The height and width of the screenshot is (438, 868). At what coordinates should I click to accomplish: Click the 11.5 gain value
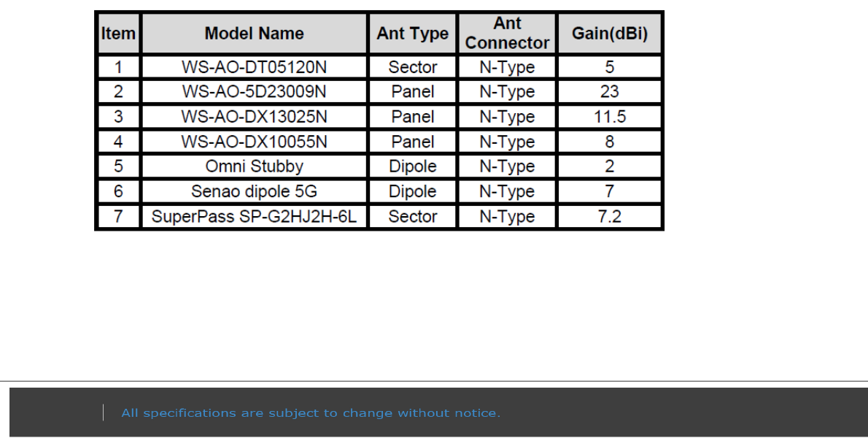(x=609, y=117)
